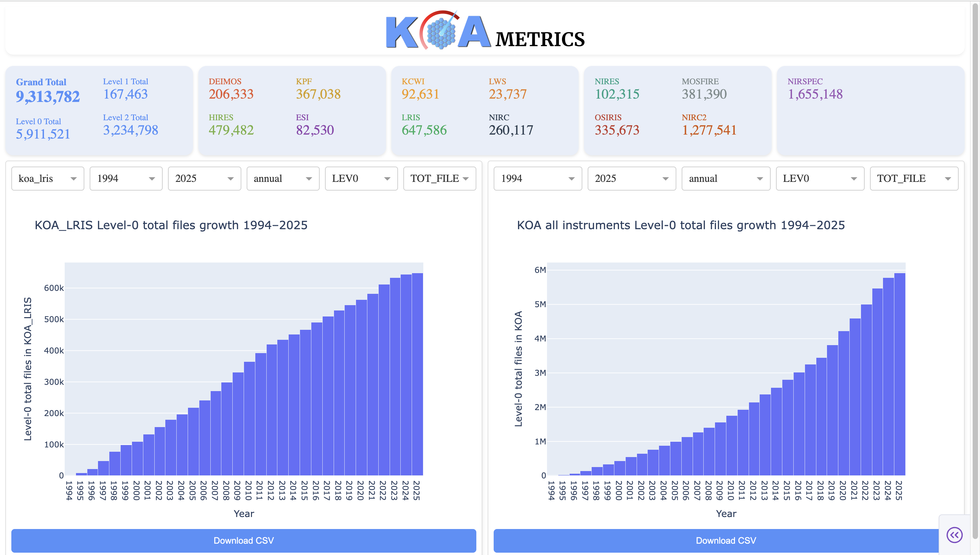Open right panel TOT_FILE metric dropdown
The image size is (980, 555).
(914, 179)
